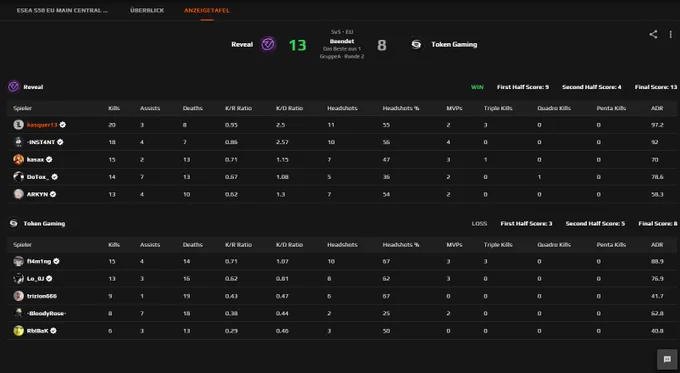Open trizion666's player profile
This screenshot has height=373, width=680.
pos(42,296)
